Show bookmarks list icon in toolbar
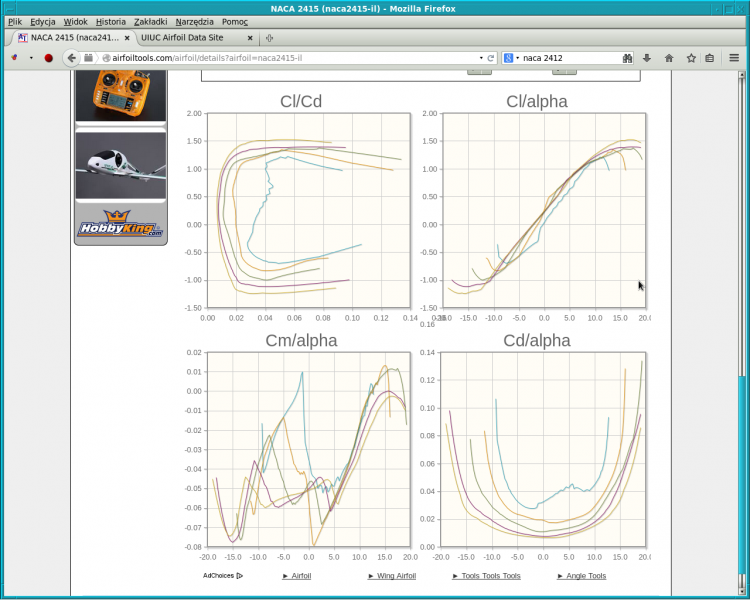The height and width of the screenshot is (600, 750). point(710,58)
